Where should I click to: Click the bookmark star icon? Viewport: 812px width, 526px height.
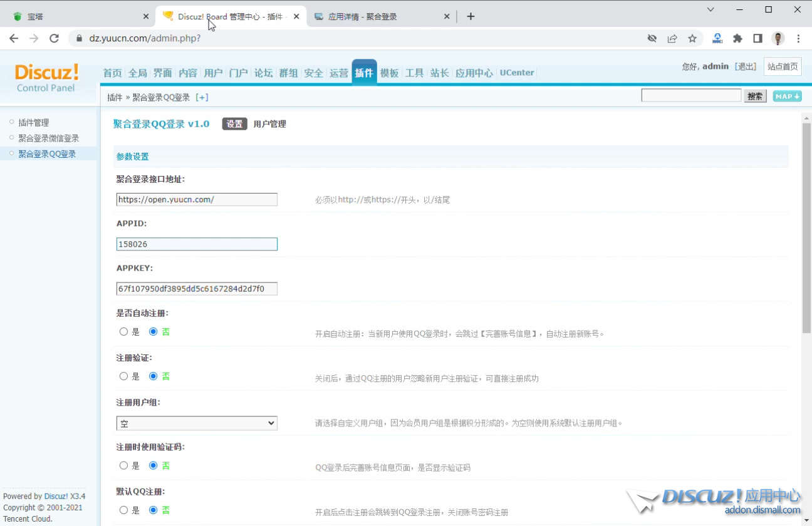(693, 38)
